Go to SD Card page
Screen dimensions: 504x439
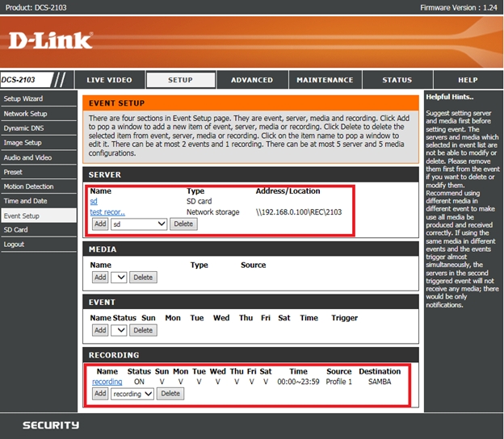point(16,230)
